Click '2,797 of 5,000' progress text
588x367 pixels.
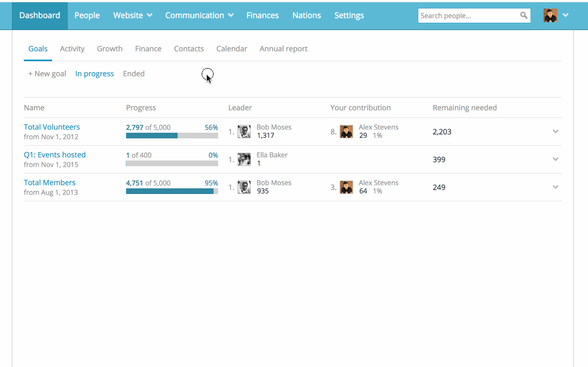[148, 127]
